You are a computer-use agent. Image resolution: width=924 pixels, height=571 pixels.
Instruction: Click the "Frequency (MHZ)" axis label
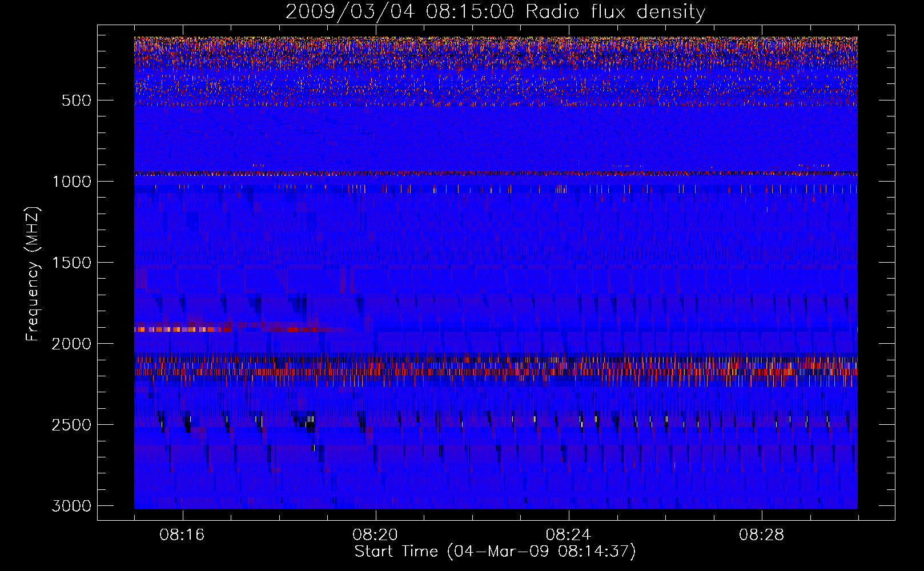click(x=33, y=274)
